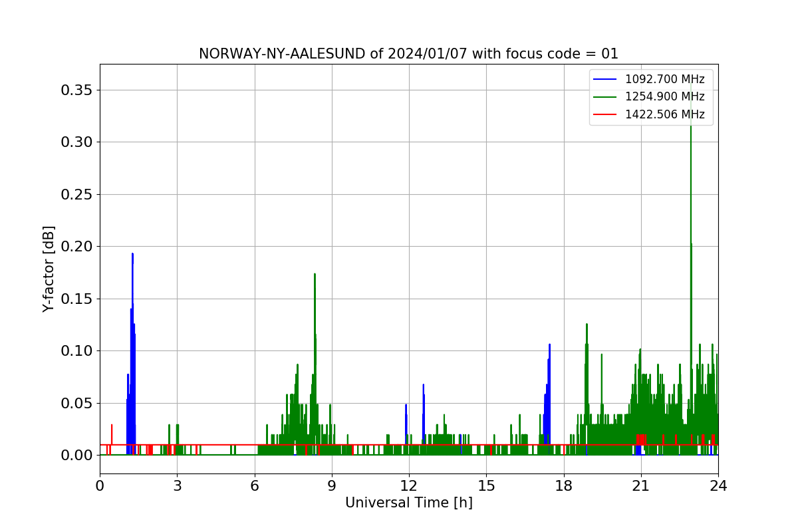
Task: Click the x-axis tick label 18
Action: click(564, 485)
